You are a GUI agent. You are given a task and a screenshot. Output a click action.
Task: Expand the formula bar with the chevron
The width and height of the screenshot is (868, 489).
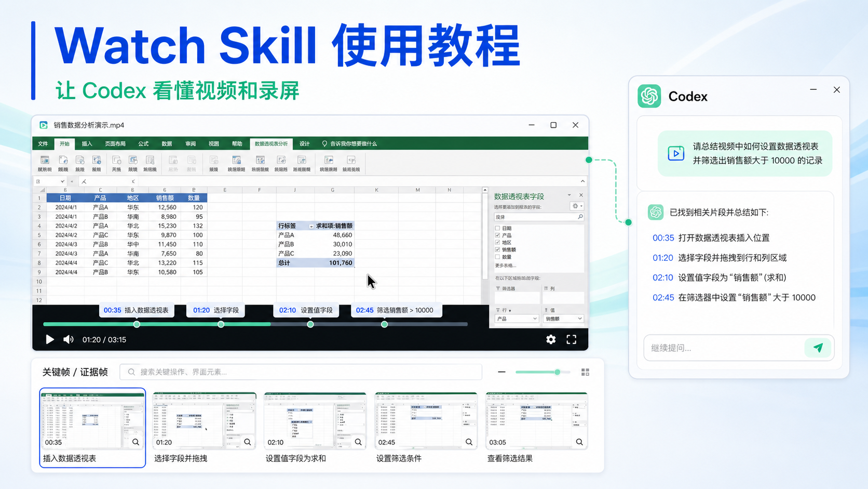pos(582,181)
